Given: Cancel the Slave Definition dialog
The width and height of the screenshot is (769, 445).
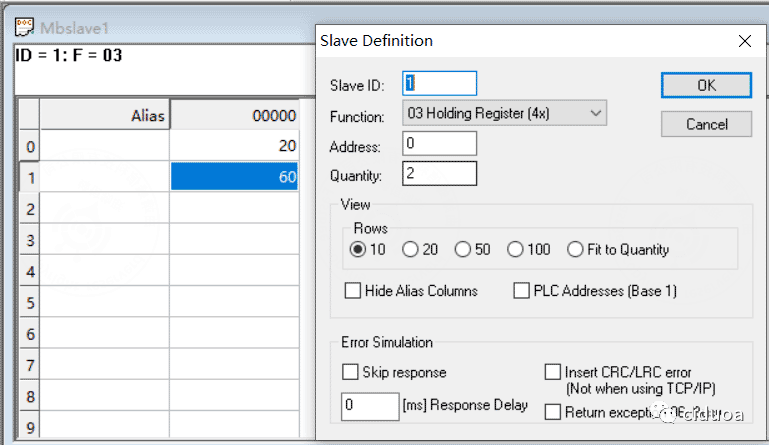Looking at the screenshot, I should pyautogui.click(x=706, y=124).
